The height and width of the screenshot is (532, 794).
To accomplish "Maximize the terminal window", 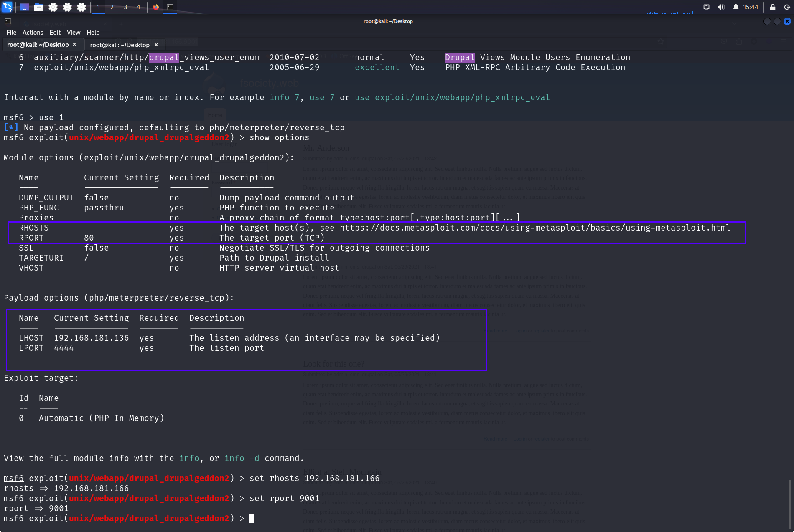I will tap(777, 21).
